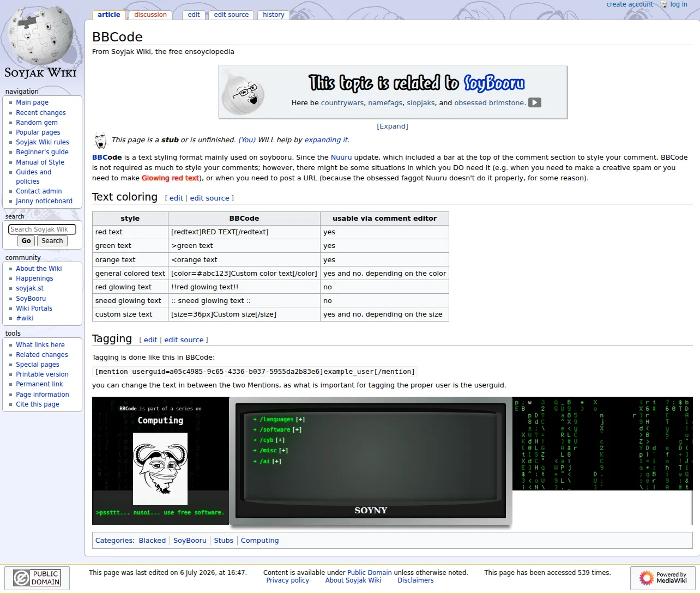
Task: Open the Computing category link
Action: 260,541
